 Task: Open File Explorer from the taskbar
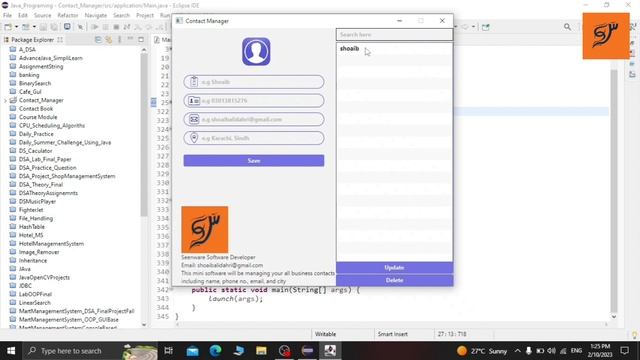[x=261, y=351]
